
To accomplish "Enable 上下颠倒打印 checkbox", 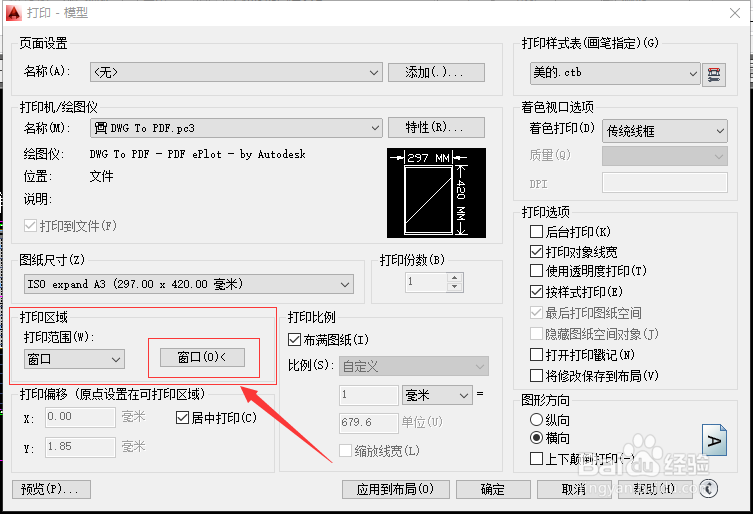I will click(x=536, y=459).
